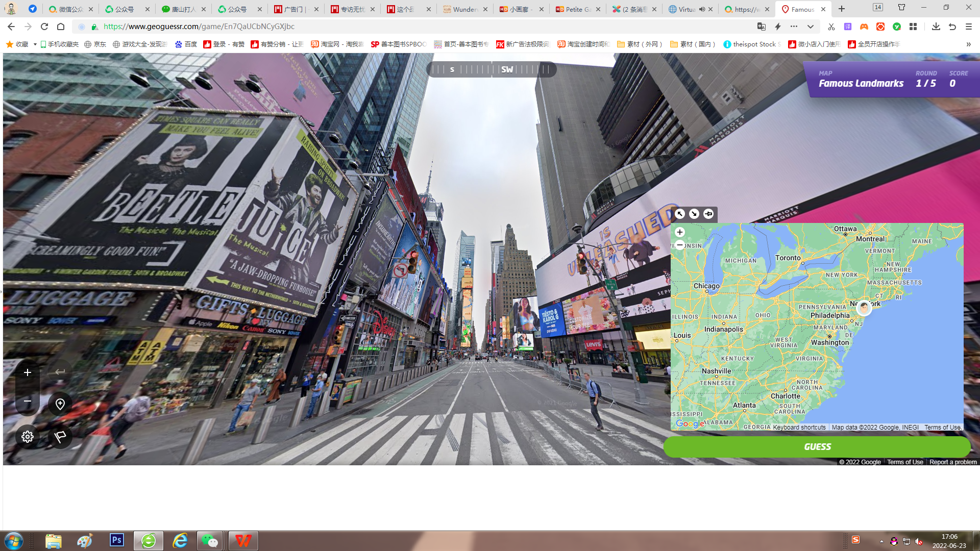Mute audio on the Virtu tab
The height and width of the screenshot is (551, 980).
coord(702,9)
